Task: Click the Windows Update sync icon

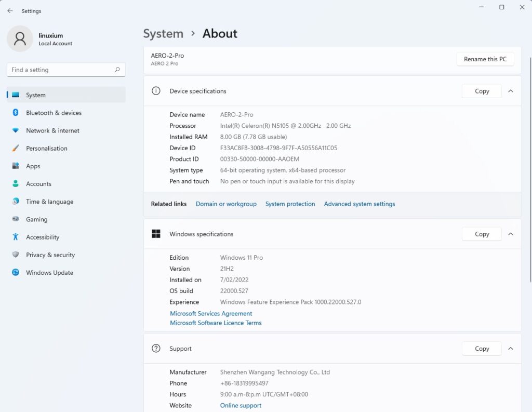Action: coord(16,272)
